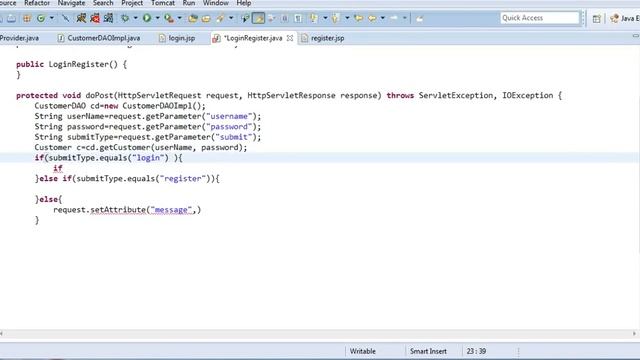Viewport: 640px width, 360px height.
Task: Click the Search flashlight icon
Action: coord(220,18)
